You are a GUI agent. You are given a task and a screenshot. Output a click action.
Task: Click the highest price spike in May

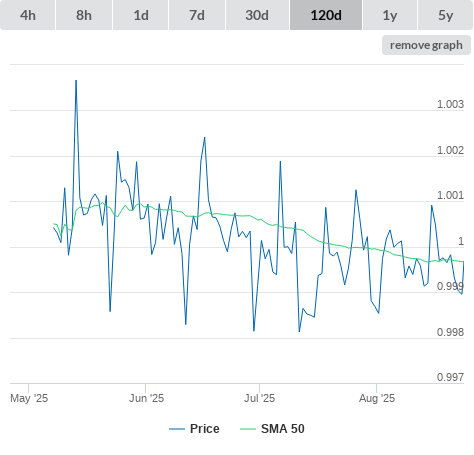[x=76, y=81]
